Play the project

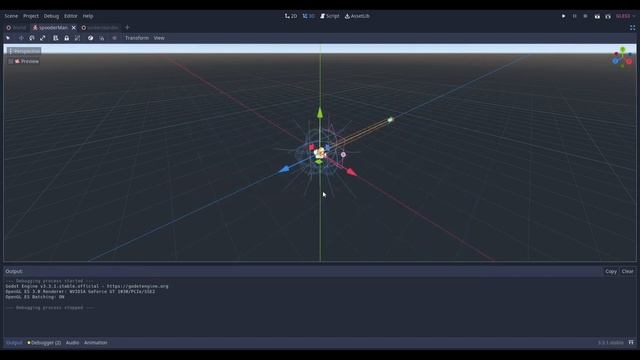563,16
